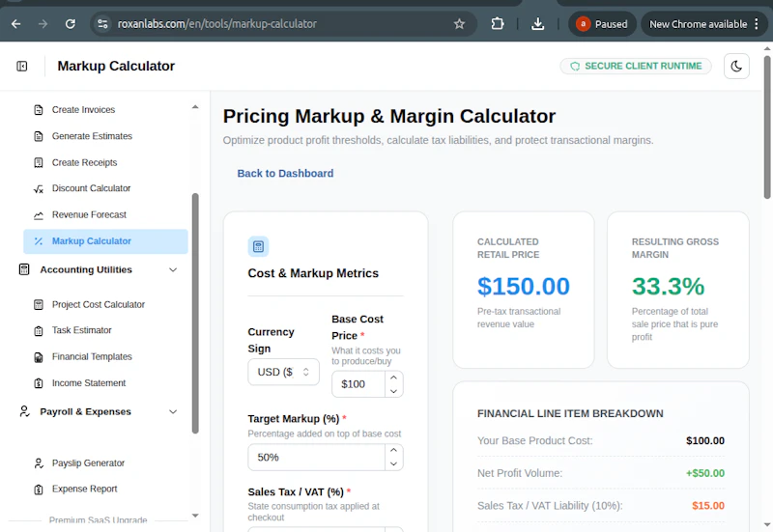Click the Payroll & Expenses person icon
The height and width of the screenshot is (532, 773).
[24, 411]
